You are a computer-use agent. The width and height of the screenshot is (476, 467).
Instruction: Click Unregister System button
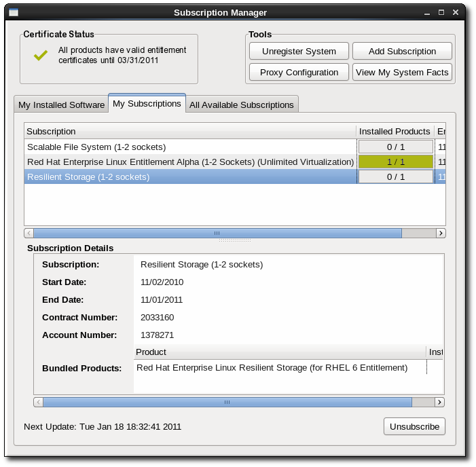[x=299, y=51]
